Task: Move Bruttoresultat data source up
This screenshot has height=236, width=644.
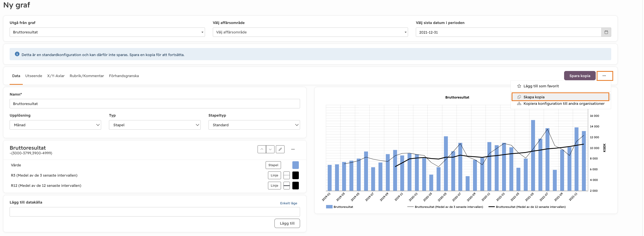Action: [262, 149]
